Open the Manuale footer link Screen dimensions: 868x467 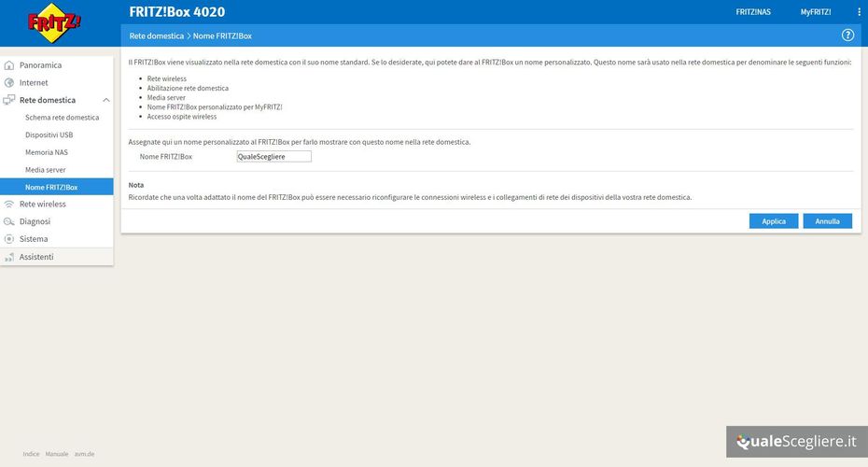click(57, 454)
